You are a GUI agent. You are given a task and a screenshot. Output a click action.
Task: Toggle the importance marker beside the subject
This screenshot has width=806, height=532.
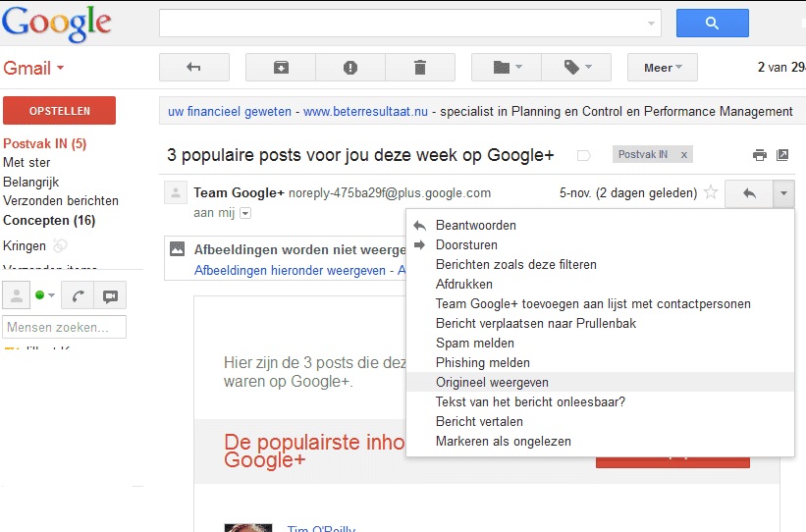[x=583, y=155]
